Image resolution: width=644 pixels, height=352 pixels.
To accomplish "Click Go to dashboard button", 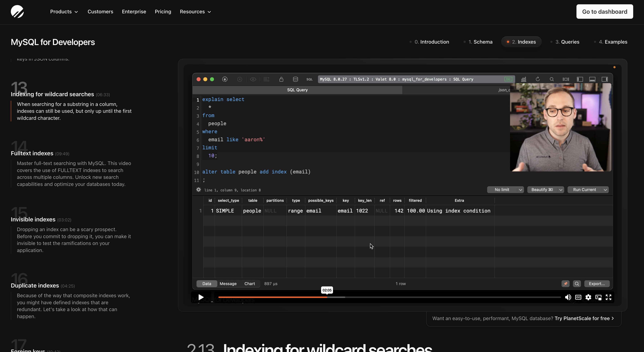I will (605, 12).
